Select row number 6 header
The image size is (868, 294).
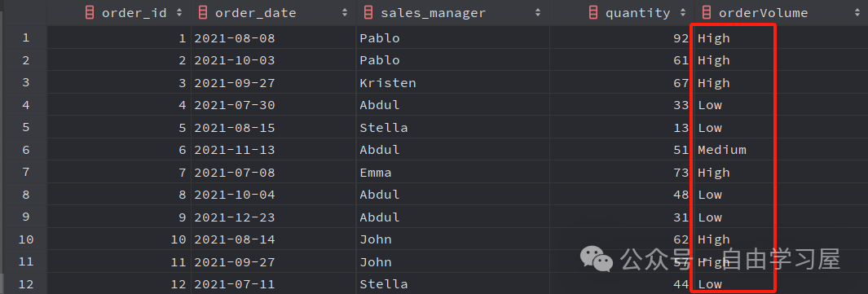[x=24, y=150]
